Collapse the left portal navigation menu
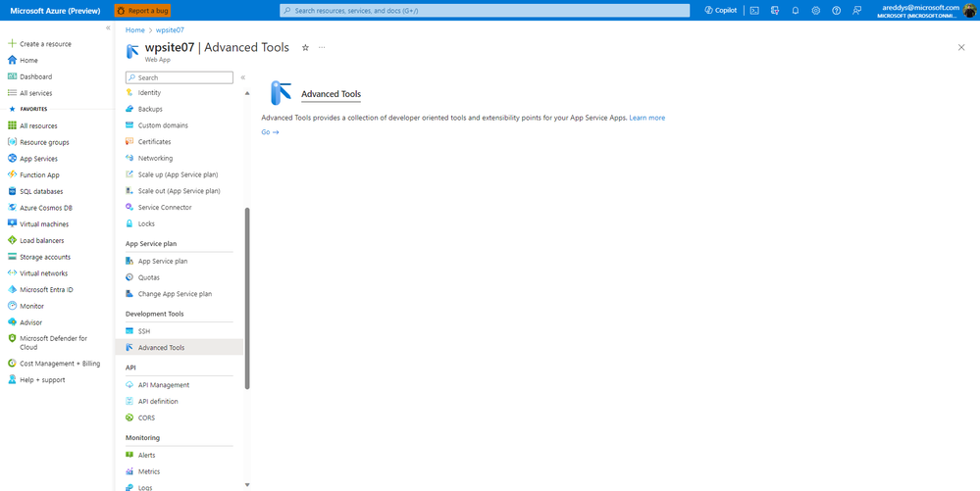 tap(108, 28)
